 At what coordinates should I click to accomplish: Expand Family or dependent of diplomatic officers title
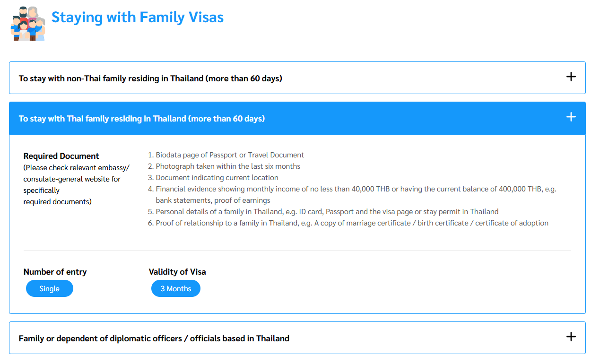(154, 338)
